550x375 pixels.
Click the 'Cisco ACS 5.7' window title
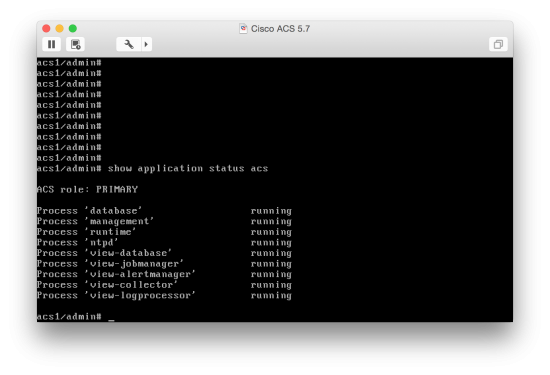(x=280, y=28)
